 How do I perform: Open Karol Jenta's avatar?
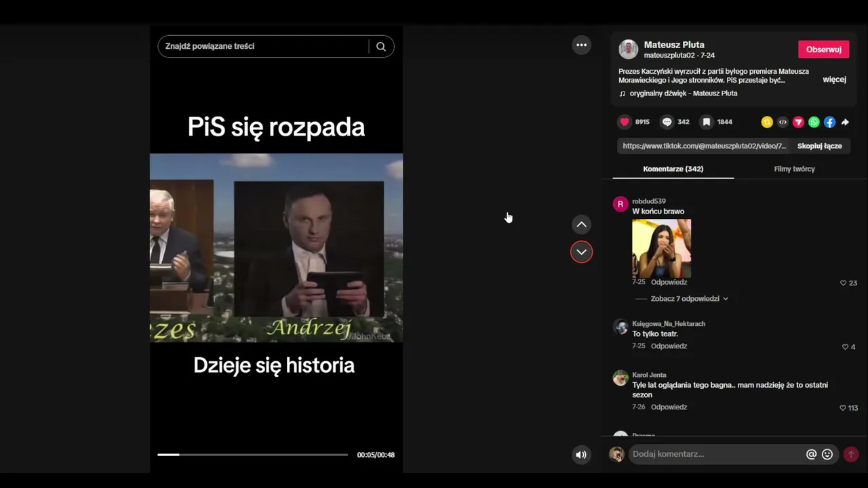620,378
